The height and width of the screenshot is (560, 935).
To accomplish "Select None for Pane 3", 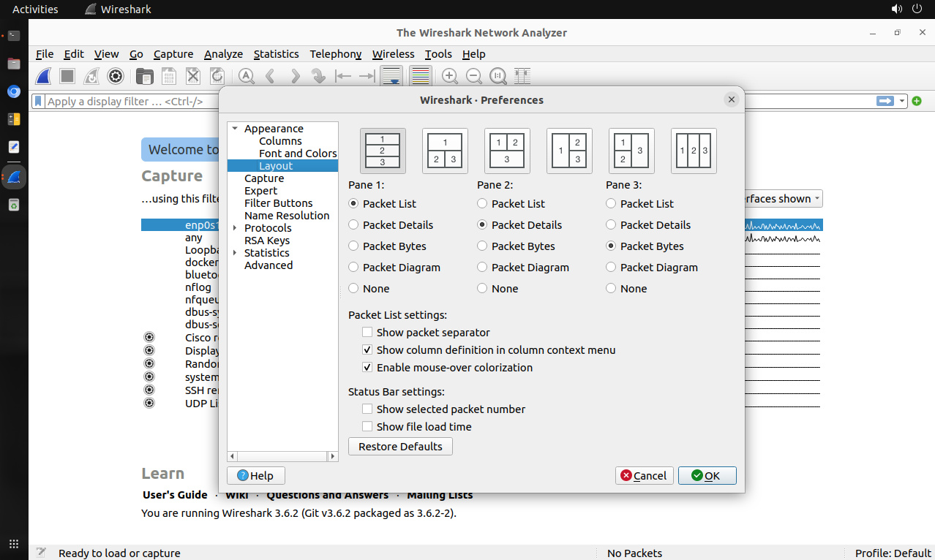I will [612, 289].
